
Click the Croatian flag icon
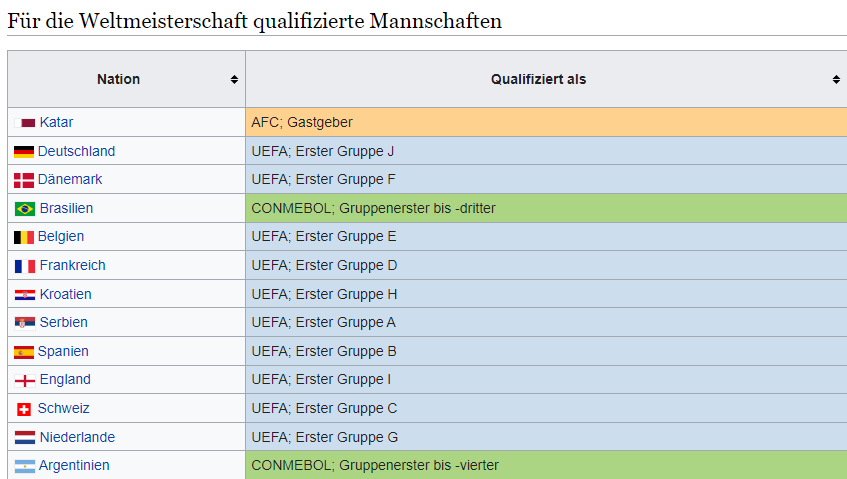point(25,295)
